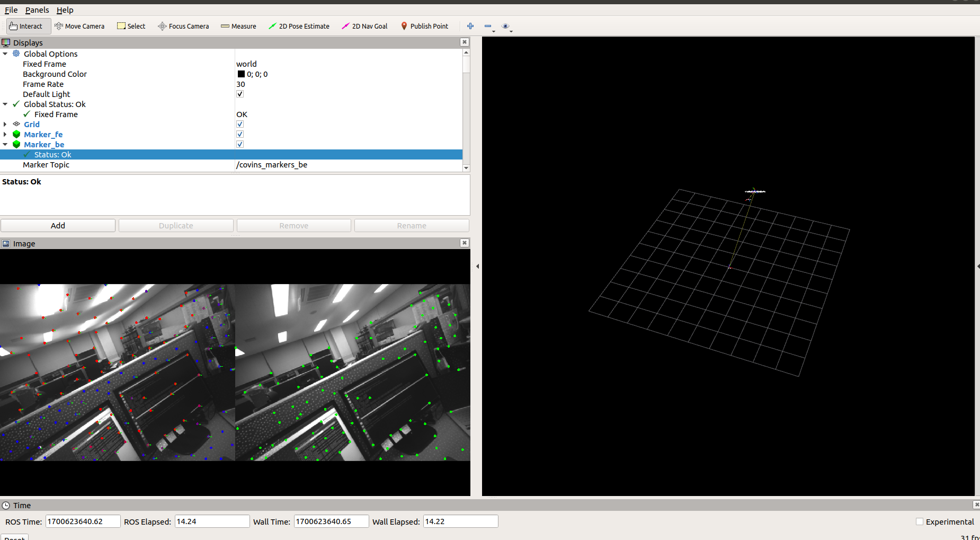Set a 2D Nav Goal
The image size is (980, 540).
point(364,26)
